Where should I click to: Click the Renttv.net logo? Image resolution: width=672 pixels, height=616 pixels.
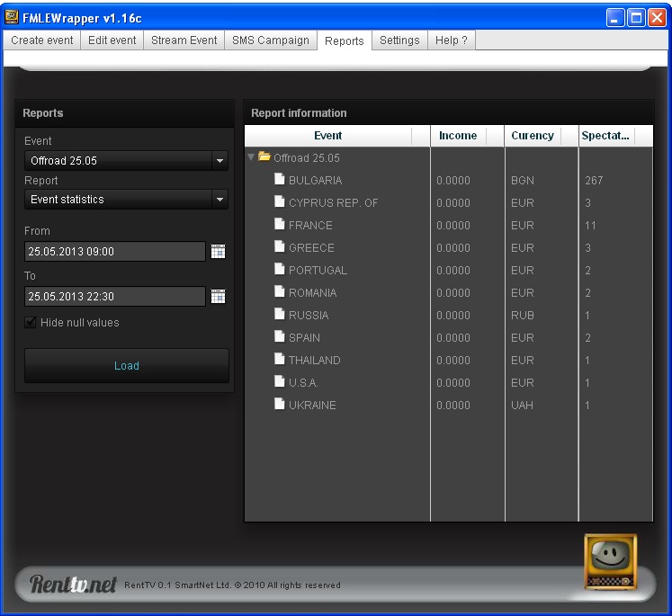point(73,585)
